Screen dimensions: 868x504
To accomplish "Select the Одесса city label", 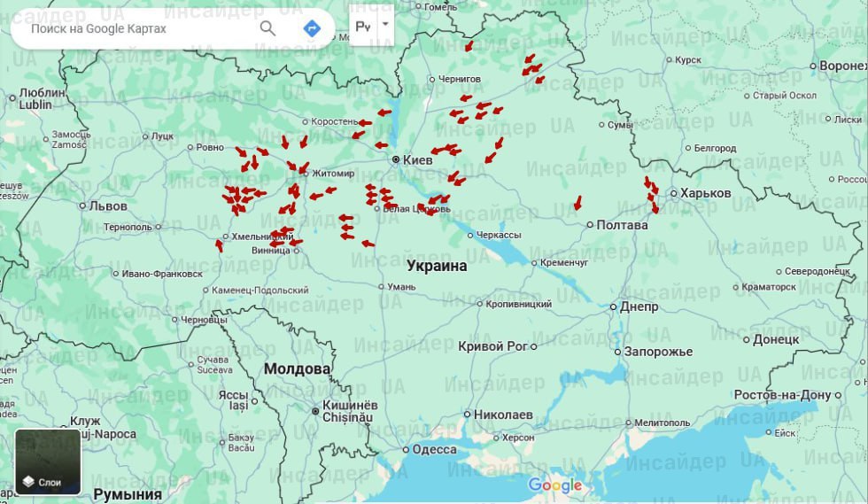I will click(x=434, y=449).
